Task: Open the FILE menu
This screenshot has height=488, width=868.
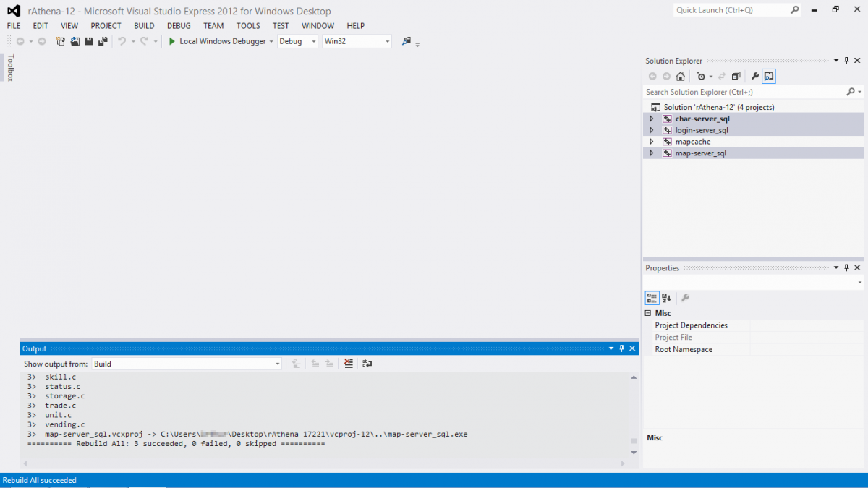Action: point(14,26)
